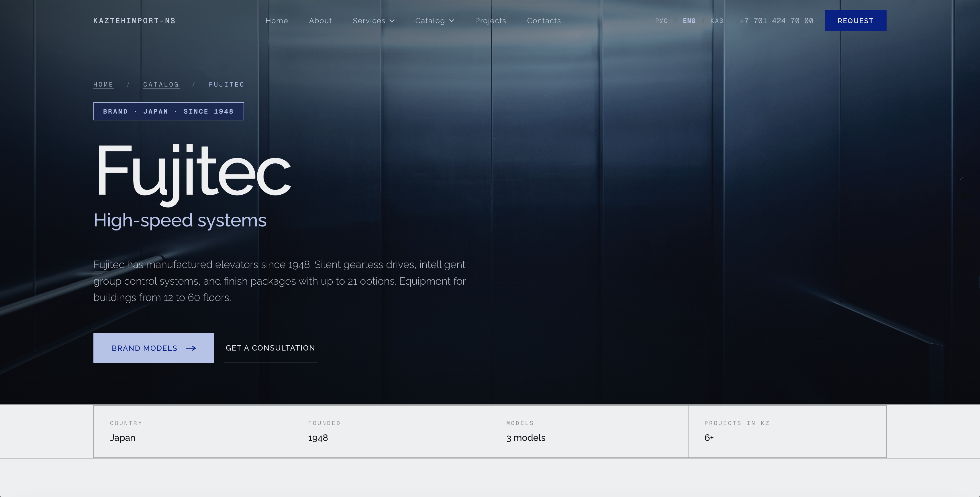Image resolution: width=980 pixels, height=497 pixels.
Task: Open CATALOG breadcrumb link
Action: click(x=161, y=85)
